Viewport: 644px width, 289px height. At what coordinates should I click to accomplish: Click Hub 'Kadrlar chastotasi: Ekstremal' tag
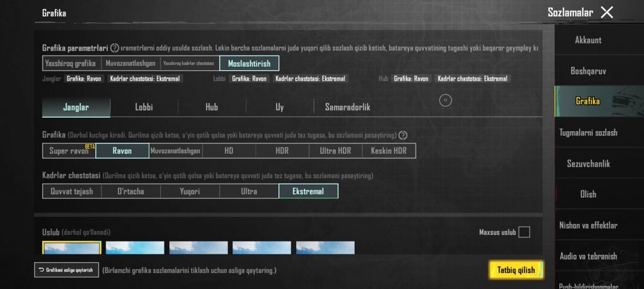point(473,79)
